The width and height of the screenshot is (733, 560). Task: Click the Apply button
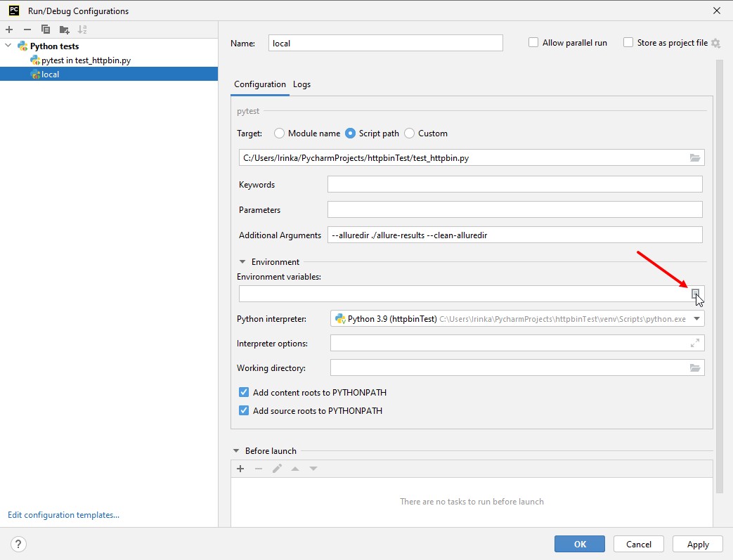[x=697, y=544]
